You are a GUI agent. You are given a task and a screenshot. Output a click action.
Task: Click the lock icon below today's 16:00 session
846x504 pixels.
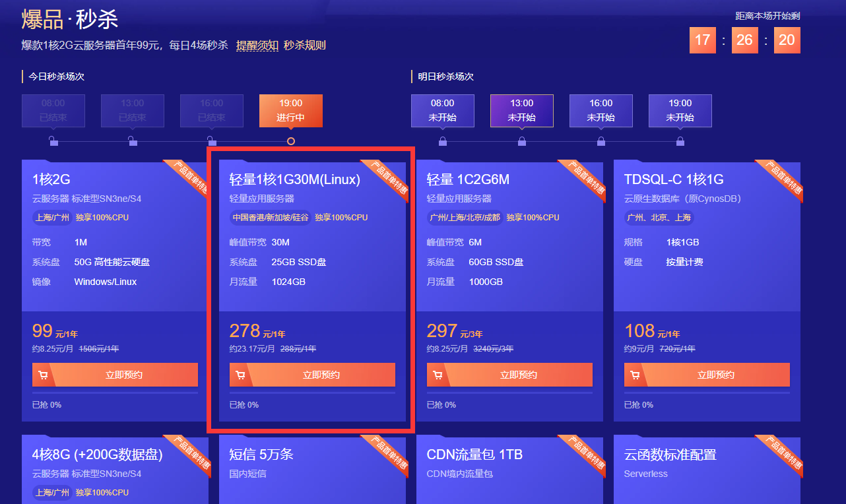[x=212, y=141]
